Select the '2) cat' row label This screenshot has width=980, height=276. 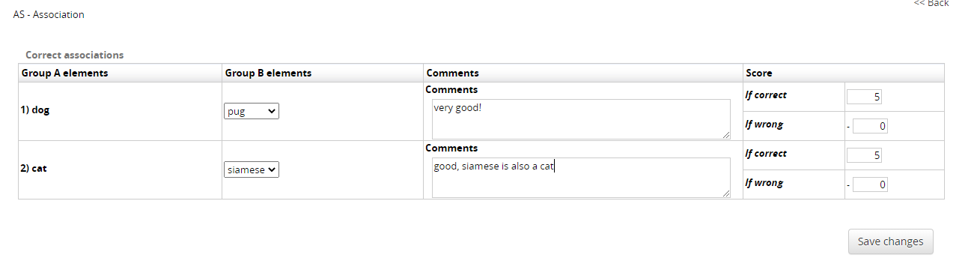tap(34, 168)
